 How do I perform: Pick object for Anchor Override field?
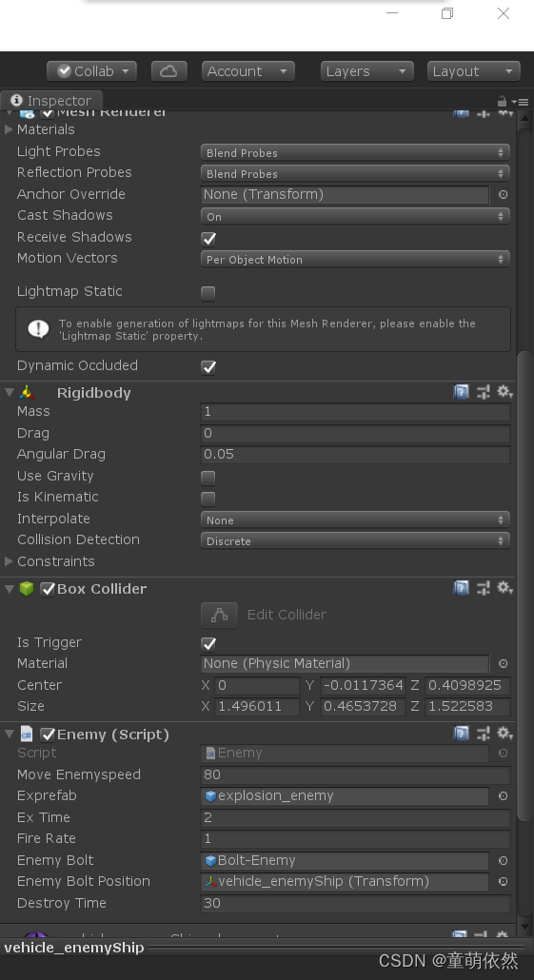pos(503,195)
